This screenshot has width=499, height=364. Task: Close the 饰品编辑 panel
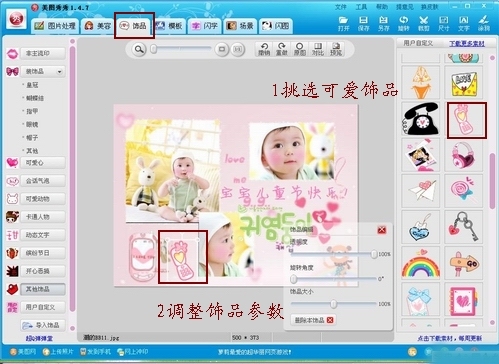382,230
